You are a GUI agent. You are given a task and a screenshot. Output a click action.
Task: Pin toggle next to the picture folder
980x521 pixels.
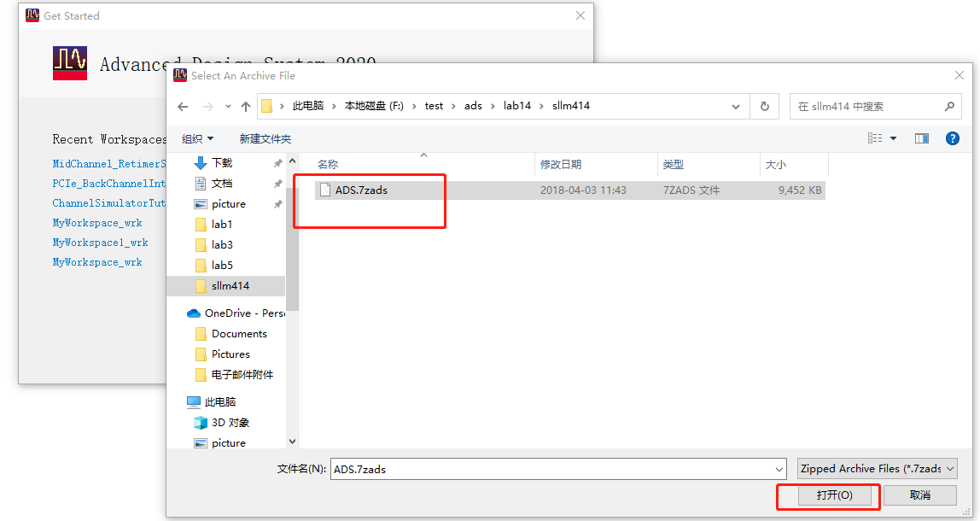(x=279, y=203)
